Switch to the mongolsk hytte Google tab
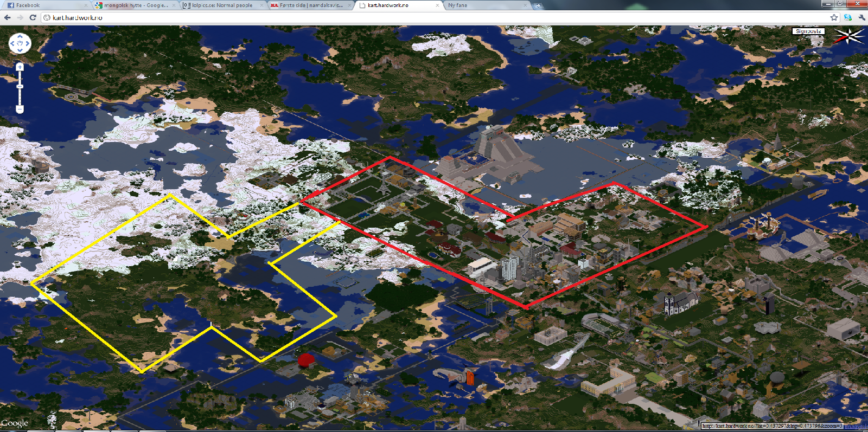 [135, 5]
